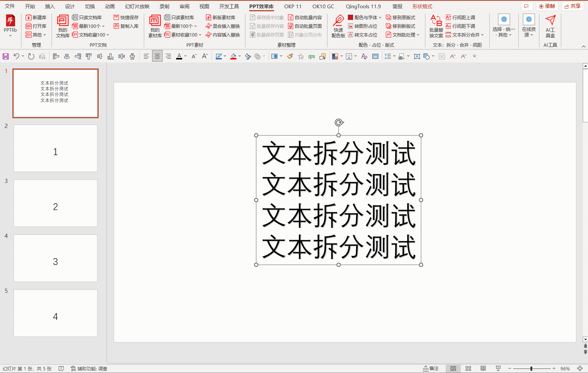The width and height of the screenshot is (588, 373).
Task: Open 快速配色板 button
Action: click(x=338, y=26)
